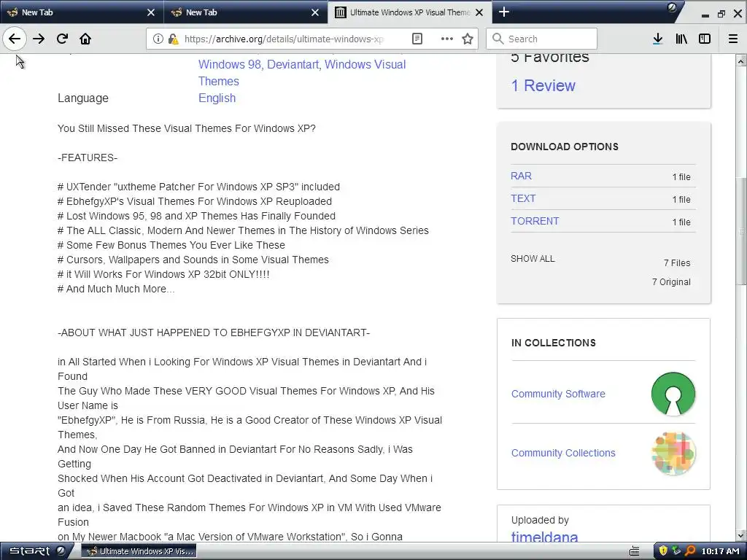Viewport: 747px width, 560px height.
Task: Open the 1 Review link
Action: [543, 85]
